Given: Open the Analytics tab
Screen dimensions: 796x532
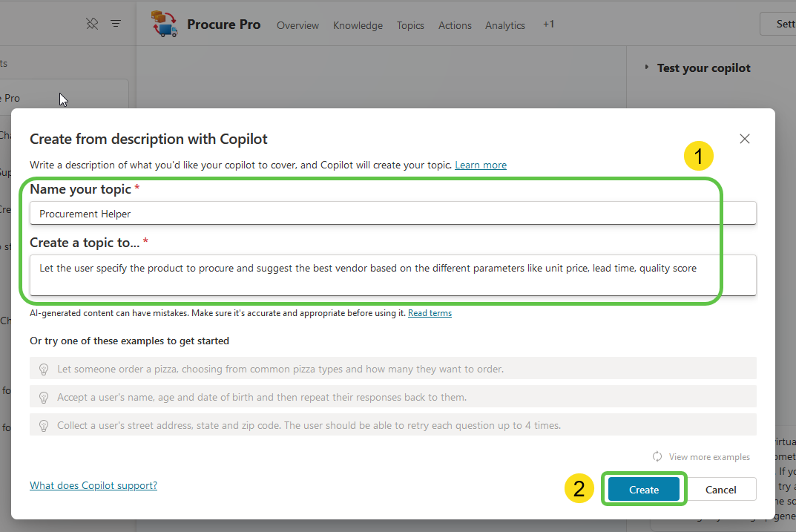Looking at the screenshot, I should click(x=504, y=25).
